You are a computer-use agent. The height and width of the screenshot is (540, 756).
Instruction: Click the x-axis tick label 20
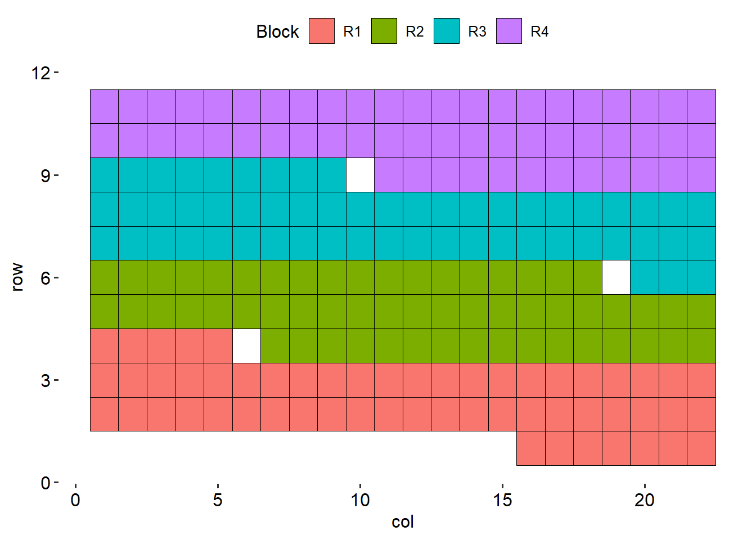coord(645,500)
